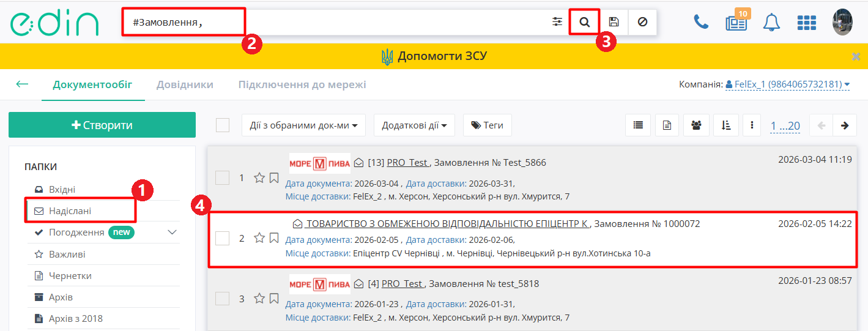
Task: Open phone support icon
Action: [x=700, y=22]
